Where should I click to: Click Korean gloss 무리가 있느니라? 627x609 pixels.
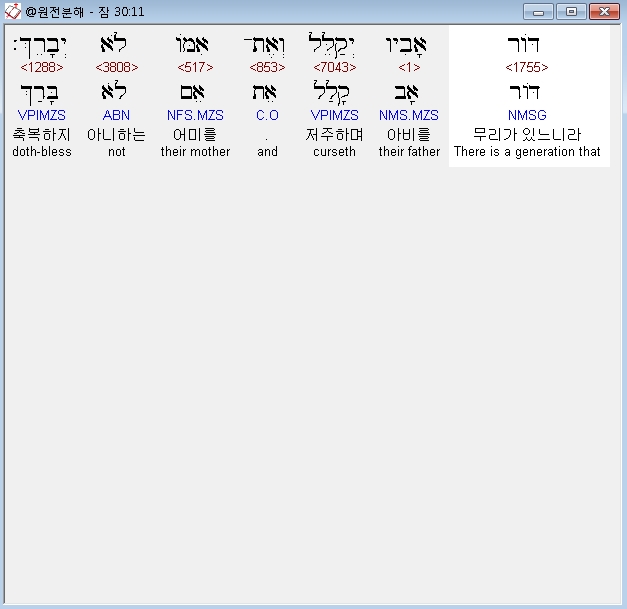tap(527, 134)
